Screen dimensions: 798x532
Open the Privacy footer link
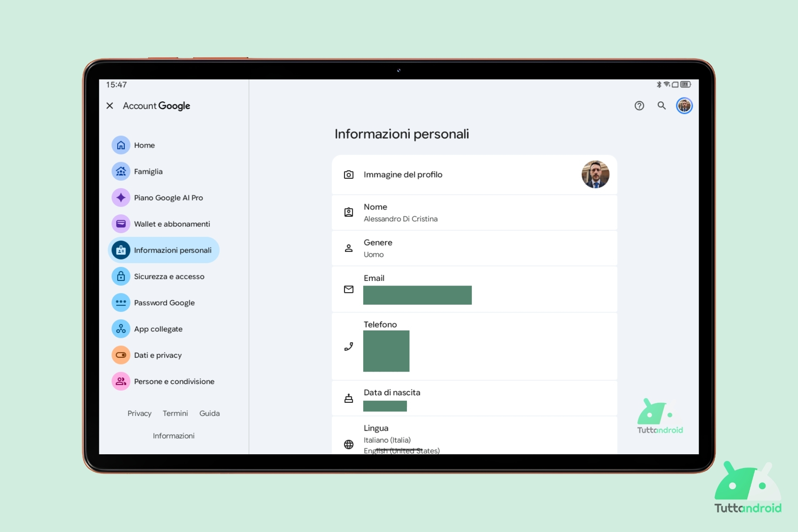pos(139,413)
